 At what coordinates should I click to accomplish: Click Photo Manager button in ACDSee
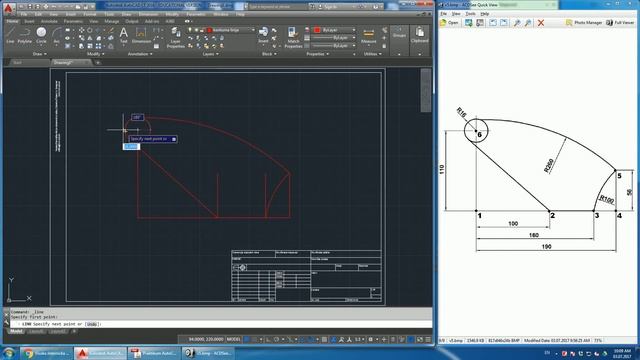(584, 23)
